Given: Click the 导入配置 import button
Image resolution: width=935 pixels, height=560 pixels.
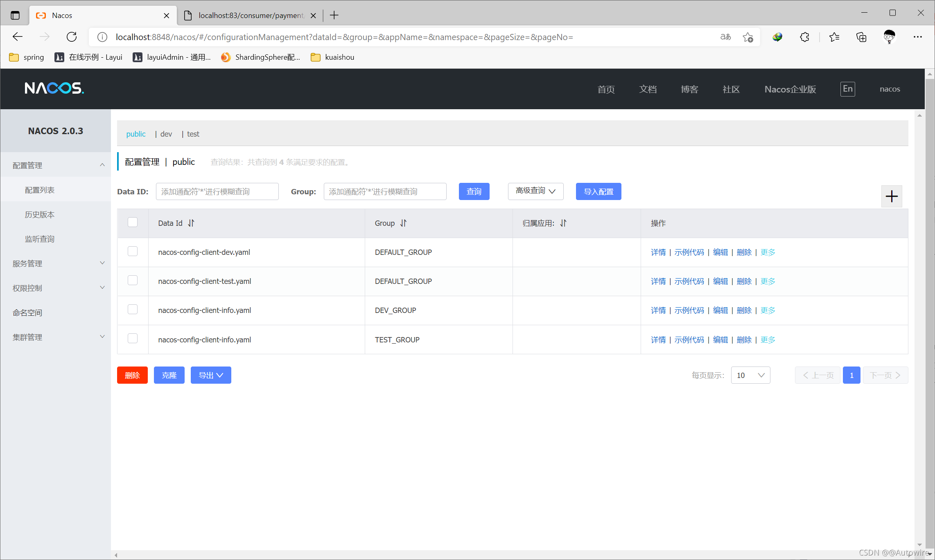Looking at the screenshot, I should click(598, 191).
